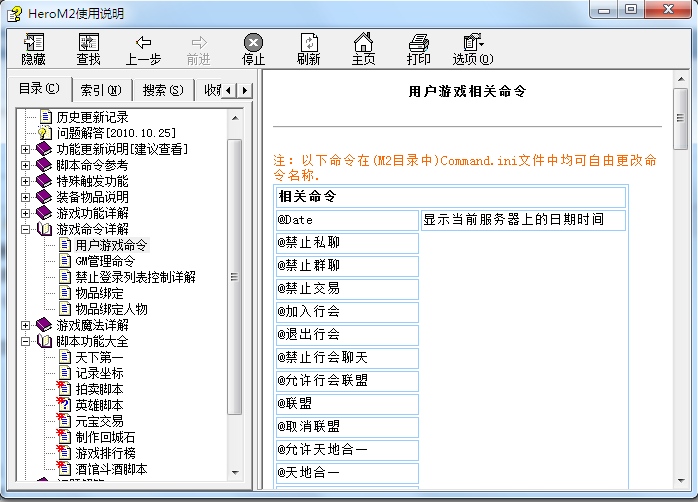Click the content pane vertical scrollbar thumb

click(680, 119)
